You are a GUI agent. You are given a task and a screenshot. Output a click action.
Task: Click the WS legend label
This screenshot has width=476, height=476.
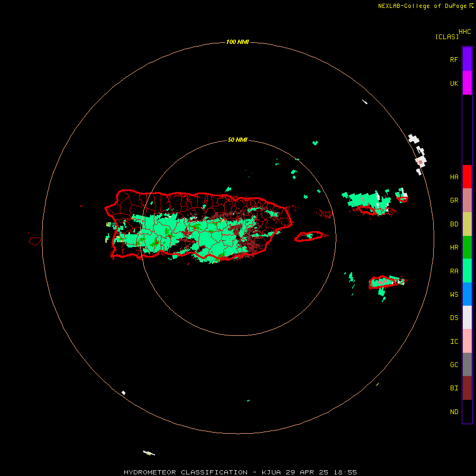point(454,294)
